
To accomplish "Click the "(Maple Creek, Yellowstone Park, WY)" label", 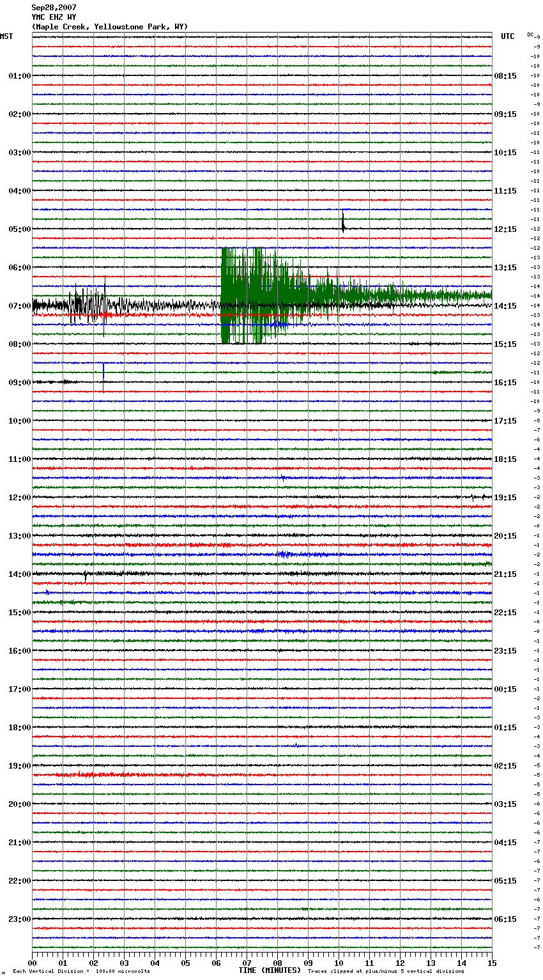I will pos(110,27).
